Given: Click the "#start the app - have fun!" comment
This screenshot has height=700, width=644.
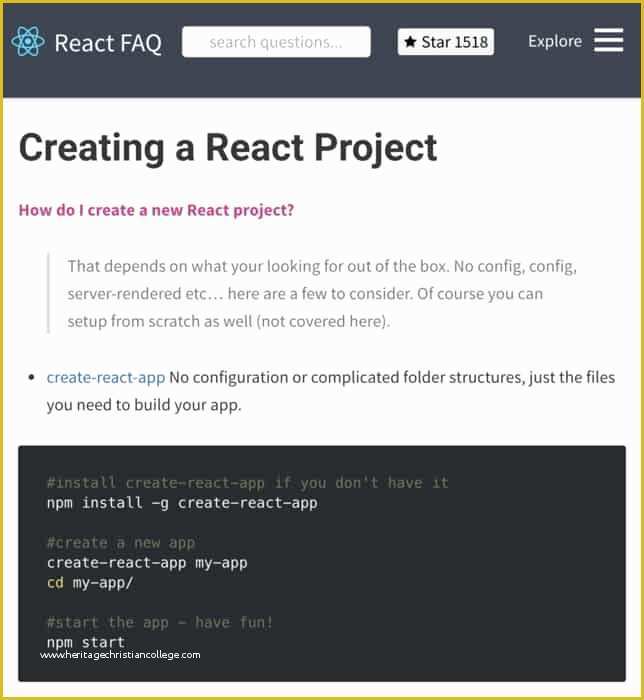Looking at the screenshot, I should click(x=160, y=622).
